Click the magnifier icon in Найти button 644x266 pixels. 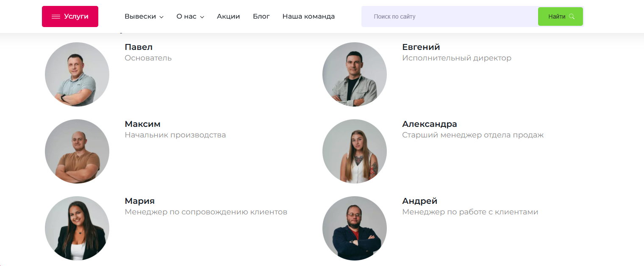[572, 16]
